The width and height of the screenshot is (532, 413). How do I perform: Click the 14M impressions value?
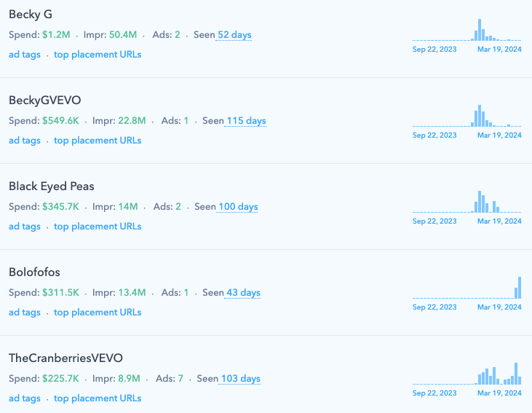tap(128, 207)
